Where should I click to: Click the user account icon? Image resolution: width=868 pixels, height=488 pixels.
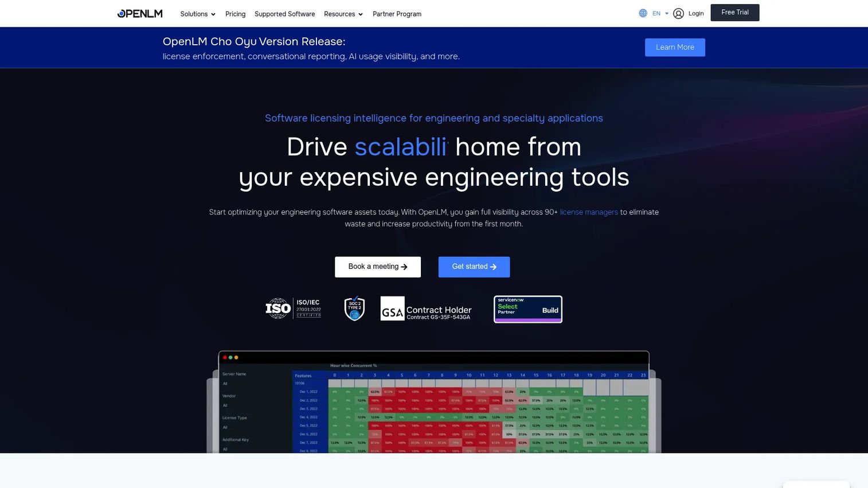[678, 14]
